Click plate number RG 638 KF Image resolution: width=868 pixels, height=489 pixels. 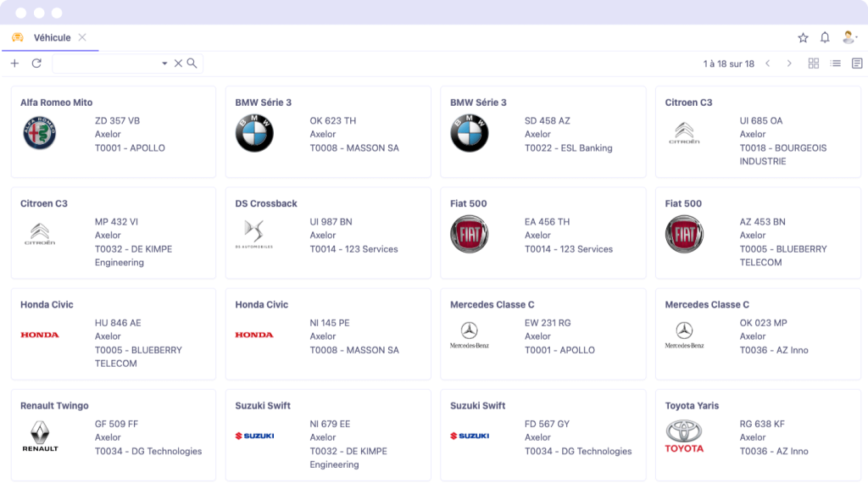pyautogui.click(x=762, y=425)
